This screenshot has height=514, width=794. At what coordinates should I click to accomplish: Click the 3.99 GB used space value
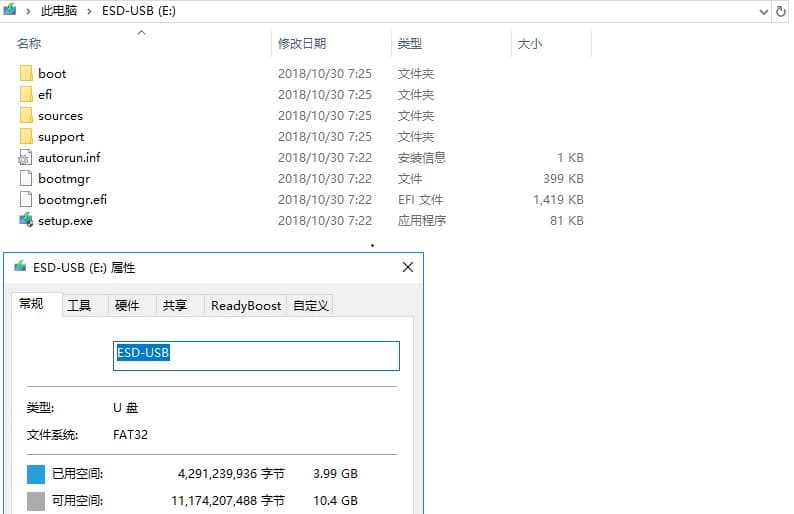(x=335, y=474)
